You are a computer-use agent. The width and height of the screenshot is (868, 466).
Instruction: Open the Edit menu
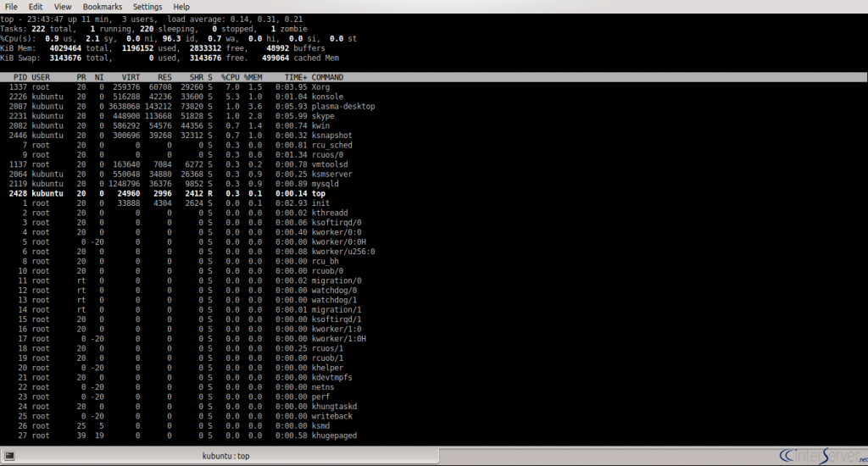(36, 7)
